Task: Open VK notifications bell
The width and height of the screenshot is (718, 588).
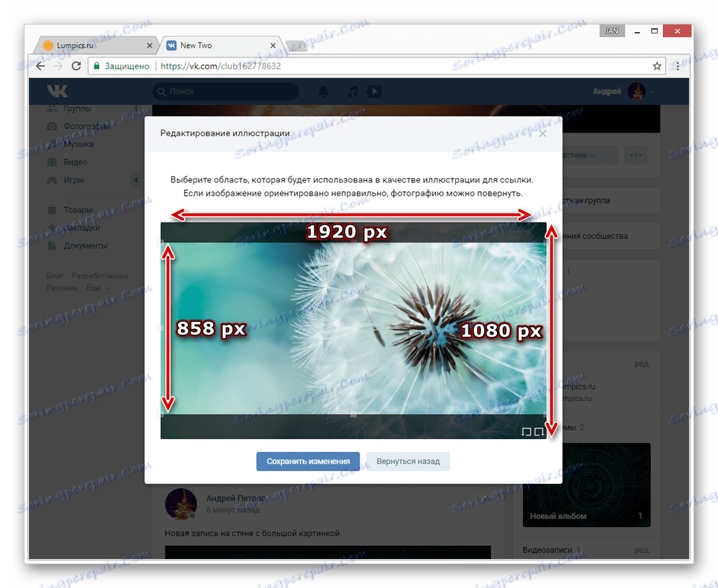Action: 323,91
